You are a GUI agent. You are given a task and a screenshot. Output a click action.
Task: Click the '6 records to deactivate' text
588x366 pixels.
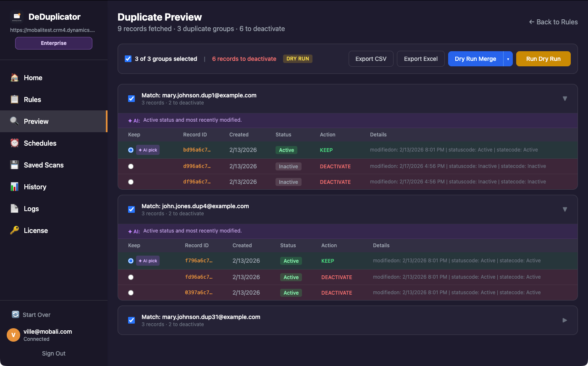coord(244,59)
